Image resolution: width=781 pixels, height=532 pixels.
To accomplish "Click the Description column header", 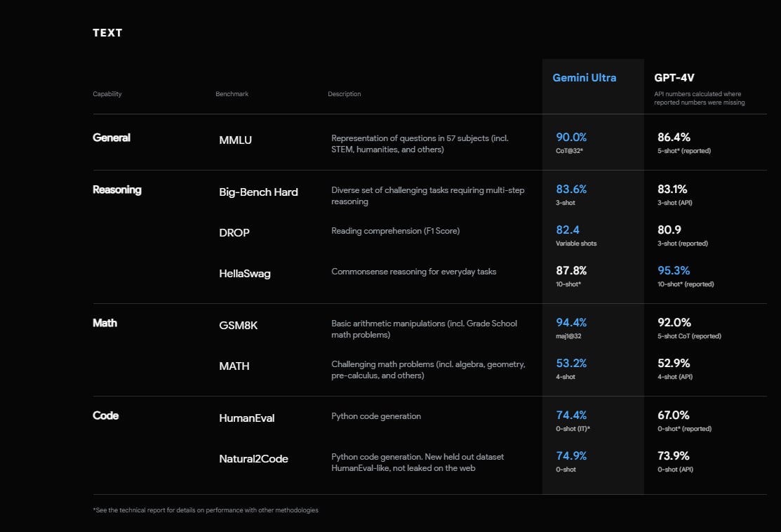I will [344, 94].
